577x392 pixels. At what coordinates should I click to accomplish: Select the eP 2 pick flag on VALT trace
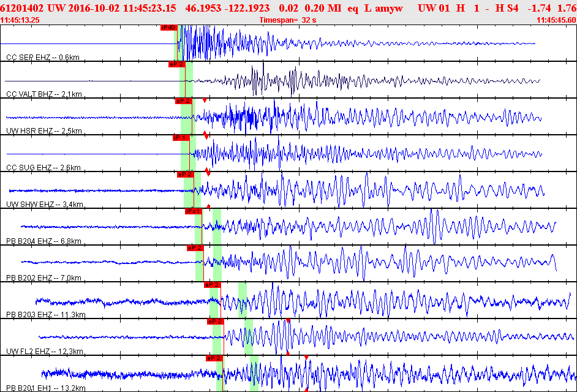point(176,64)
